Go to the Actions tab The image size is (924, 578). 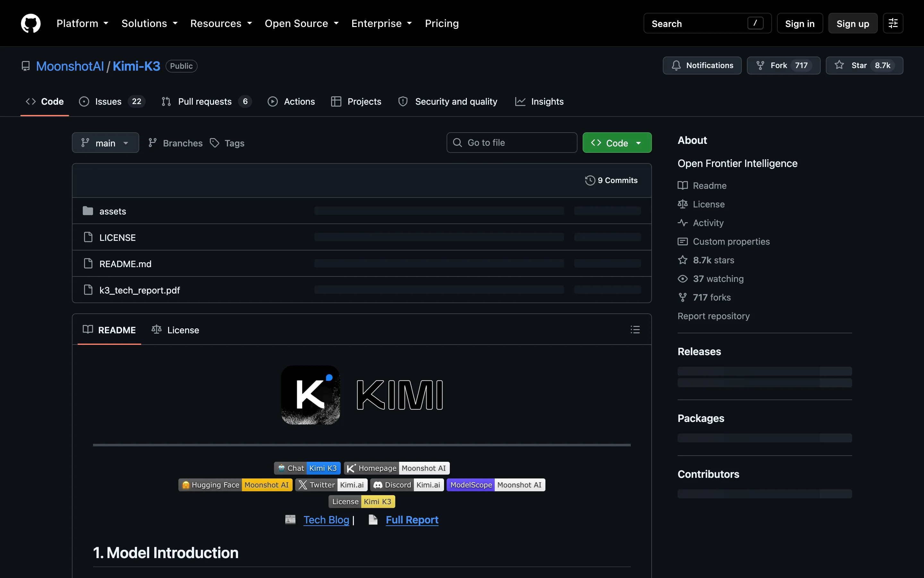pyautogui.click(x=291, y=101)
